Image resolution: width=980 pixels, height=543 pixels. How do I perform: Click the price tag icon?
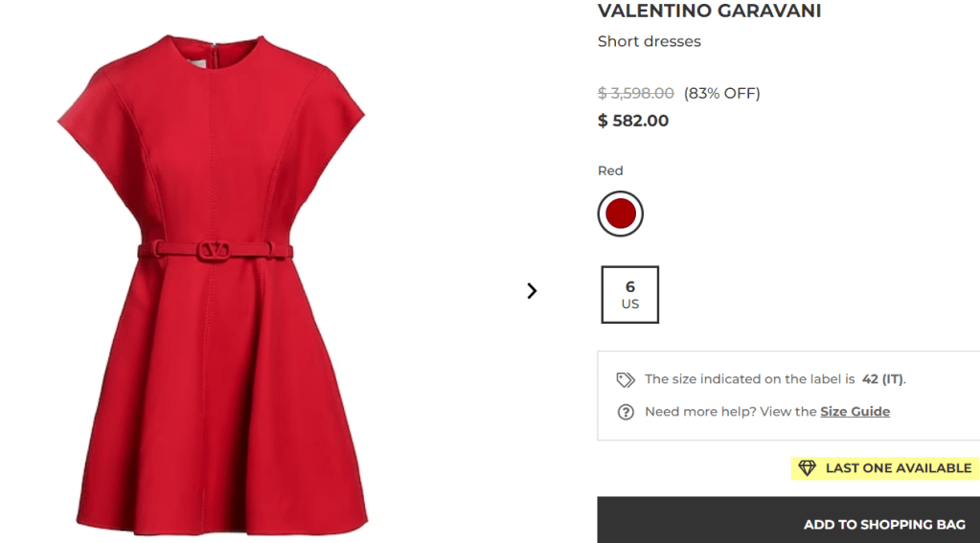point(626,379)
